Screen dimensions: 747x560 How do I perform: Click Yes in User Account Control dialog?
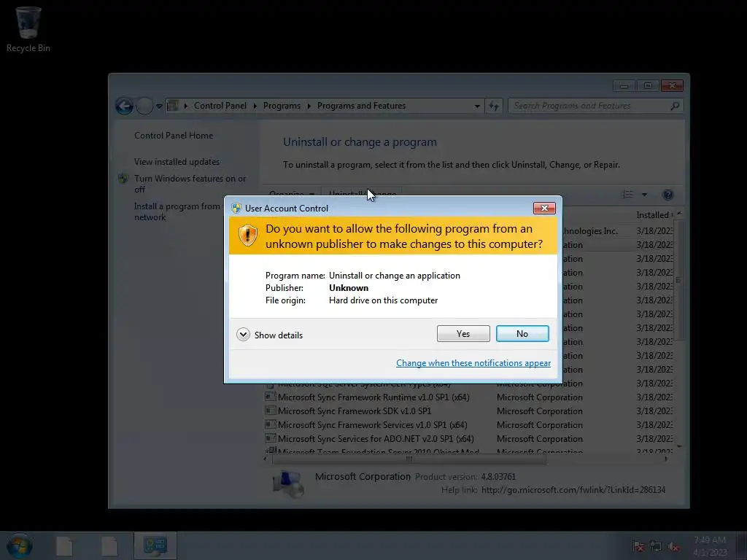coord(463,334)
